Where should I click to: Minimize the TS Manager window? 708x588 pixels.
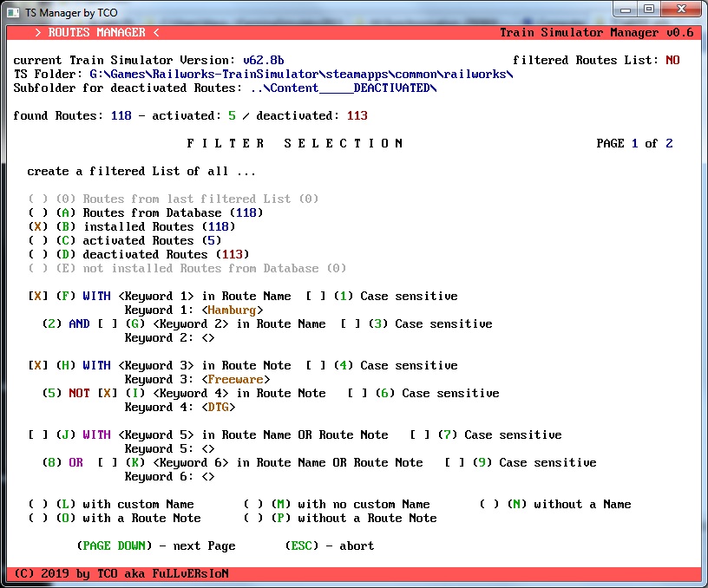click(x=626, y=9)
